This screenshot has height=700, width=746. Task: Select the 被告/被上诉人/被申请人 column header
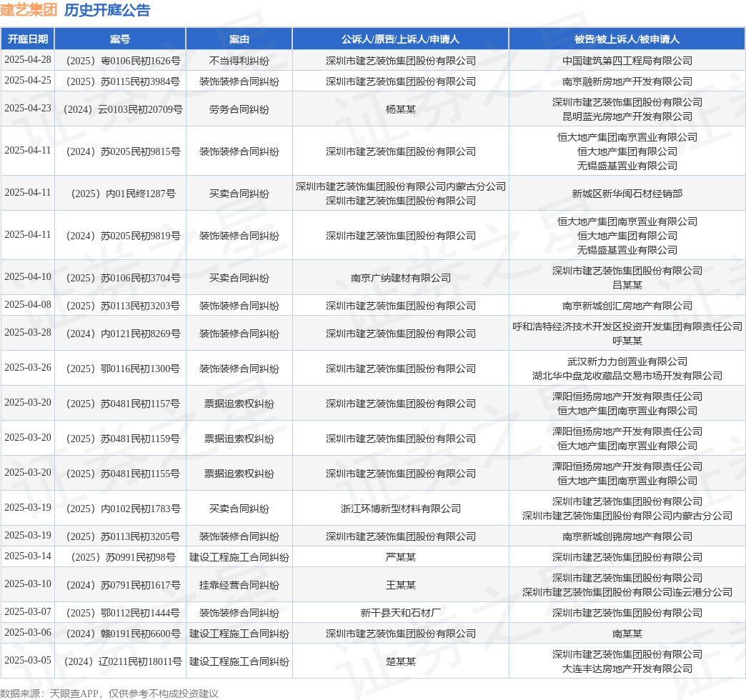pos(627,39)
